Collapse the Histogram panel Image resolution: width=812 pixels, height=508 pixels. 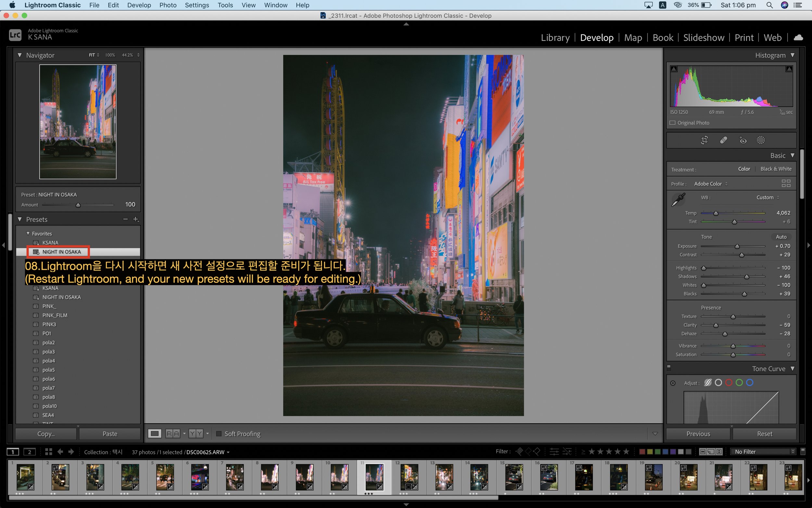(x=792, y=55)
